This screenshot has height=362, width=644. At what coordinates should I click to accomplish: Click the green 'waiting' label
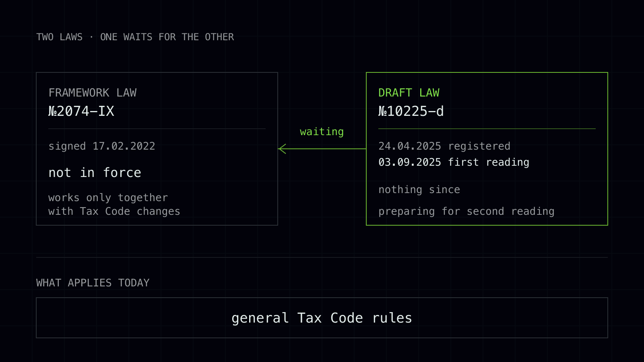tap(322, 132)
